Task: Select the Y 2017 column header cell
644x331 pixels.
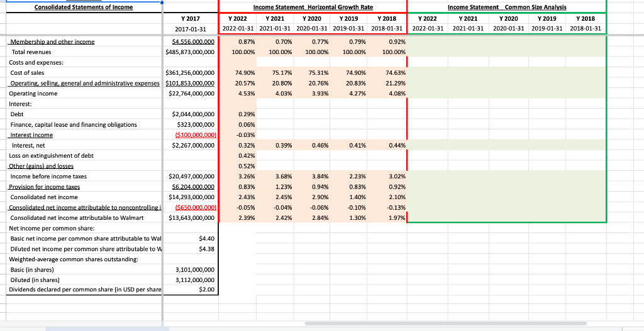Action: tap(191, 18)
